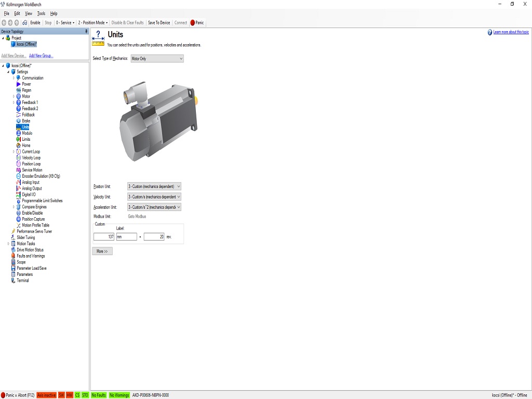532x399 pixels.
Task: Click the No Faults status indicator
Action: [98, 395]
